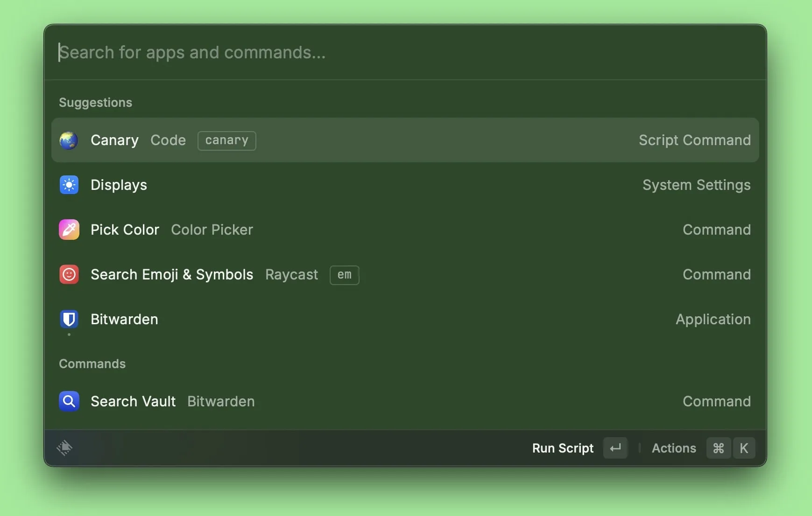Click the Pick Color eyedropper icon
This screenshot has height=516, width=812.
(69, 230)
